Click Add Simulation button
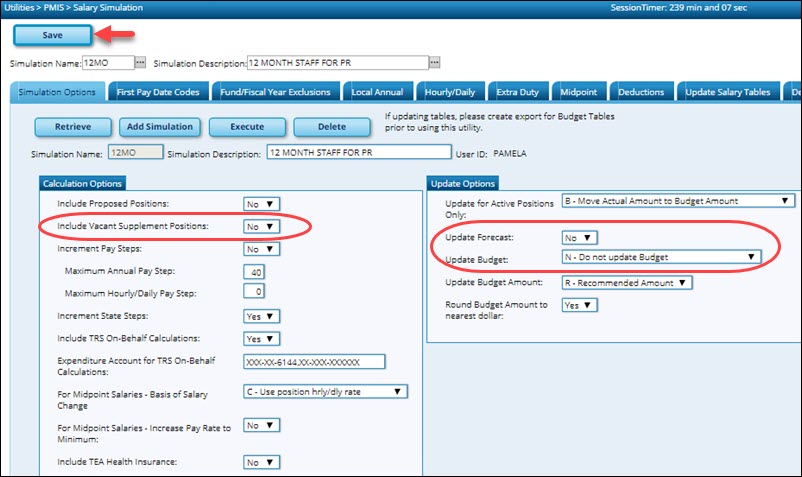This screenshot has width=802, height=477. point(160,127)
